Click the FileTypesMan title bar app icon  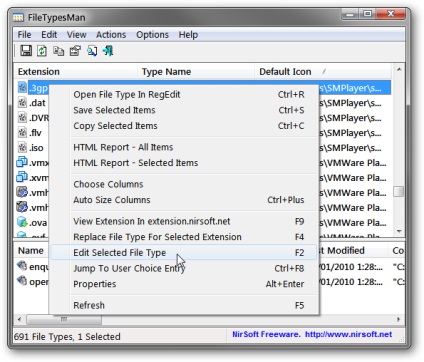tap(18, 17)
